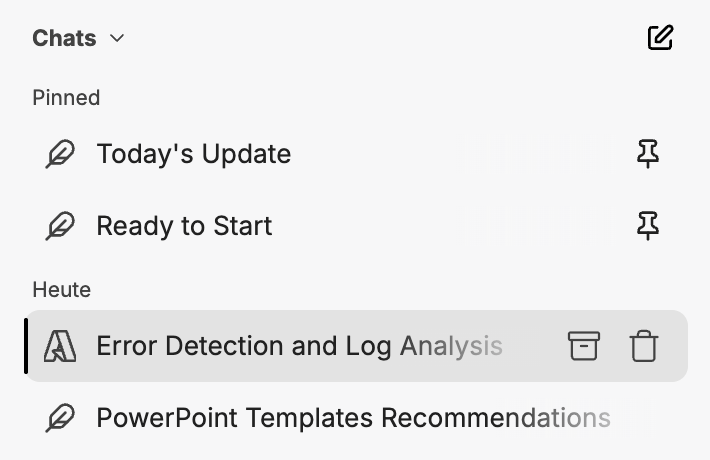Open the Ready to Start conversation
The width and height of the screenshot is (710, 460).
coord(184,225)
